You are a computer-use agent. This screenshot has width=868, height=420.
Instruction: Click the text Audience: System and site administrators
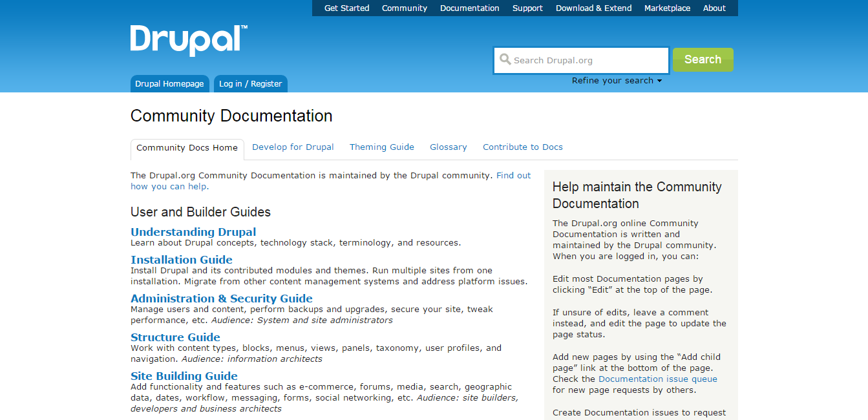(x=302, y=320)
